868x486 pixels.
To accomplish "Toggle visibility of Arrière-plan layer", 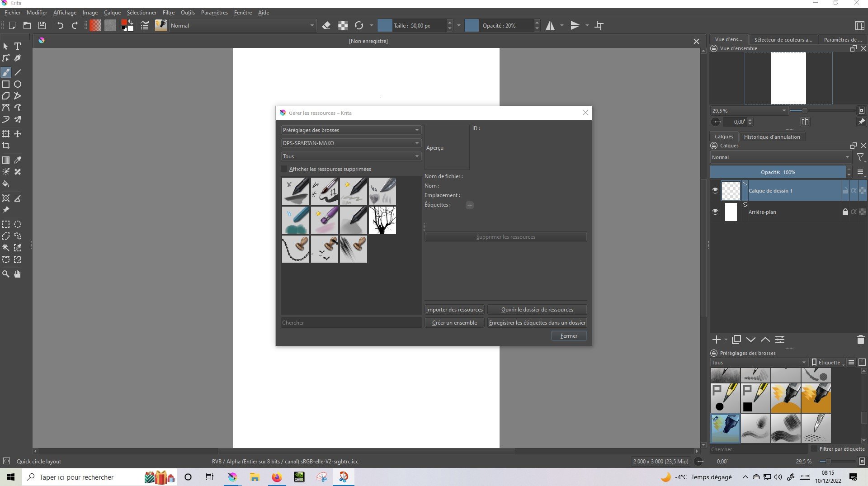I will click(x=715, y=212).
